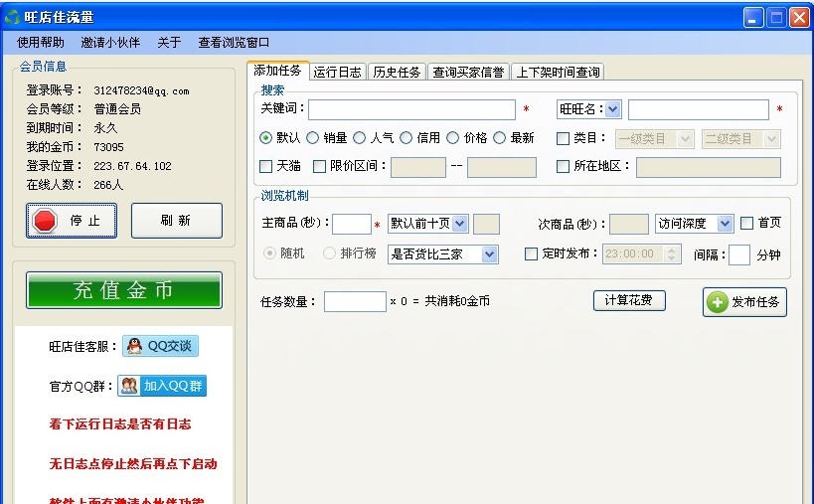814x504 pixels.
Task: Select the 最新 sort radio button
Action: pos(499,138)
